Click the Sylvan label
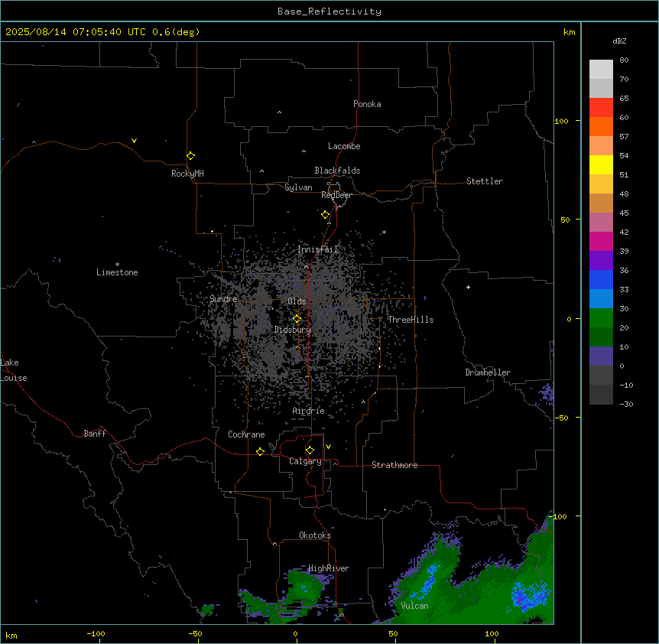The width and height of the screenshot is (659, 644). pos(298,187)
